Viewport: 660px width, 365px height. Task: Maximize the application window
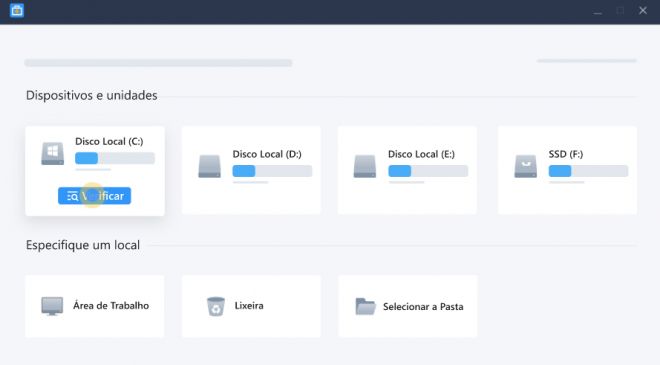pos(620,11)
